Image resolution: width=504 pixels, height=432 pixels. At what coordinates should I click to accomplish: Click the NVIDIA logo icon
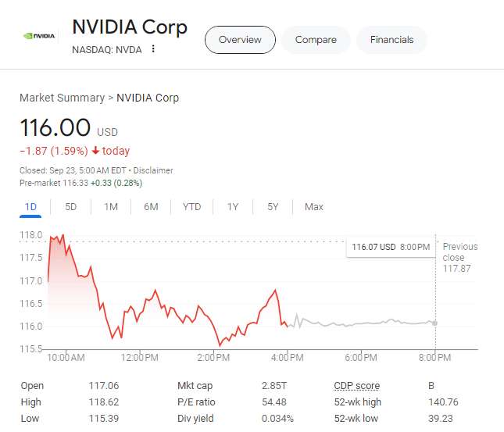coord(39,36)
